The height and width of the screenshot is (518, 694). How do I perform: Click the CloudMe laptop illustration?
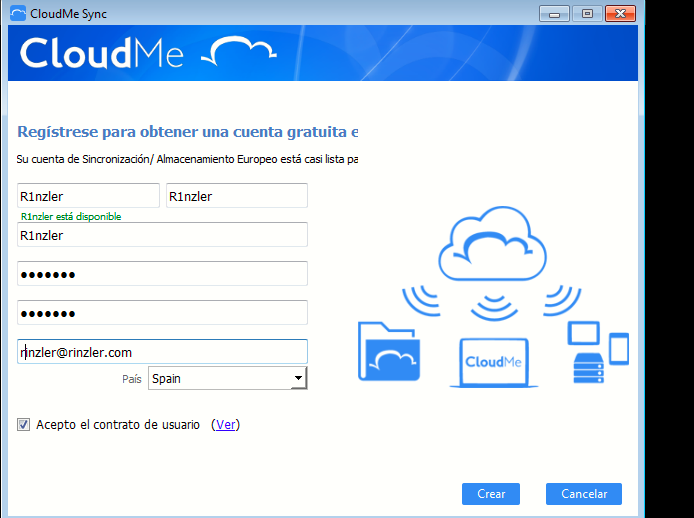(494, 363)
